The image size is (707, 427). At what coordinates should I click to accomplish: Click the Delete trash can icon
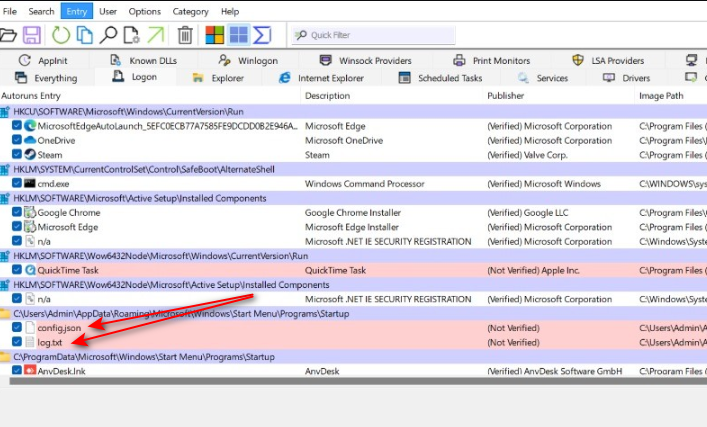[185, 35]
